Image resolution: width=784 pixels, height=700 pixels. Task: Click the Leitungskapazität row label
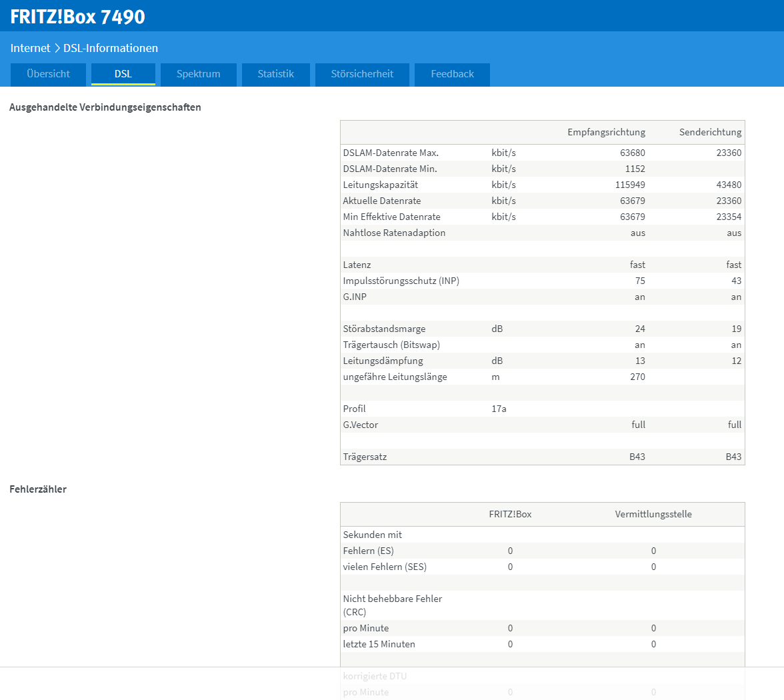[381, 185]
